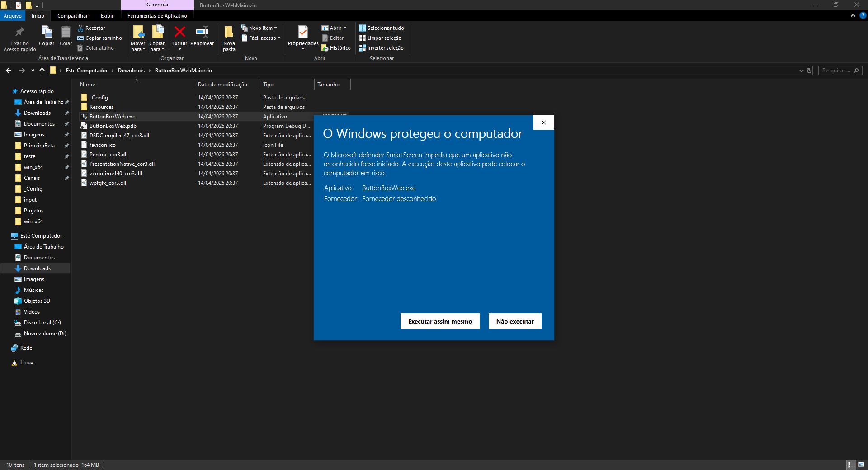Go up one folder level
Image resolution: width=868 pixels, height=470 pixels.
[x=42, y=70]
